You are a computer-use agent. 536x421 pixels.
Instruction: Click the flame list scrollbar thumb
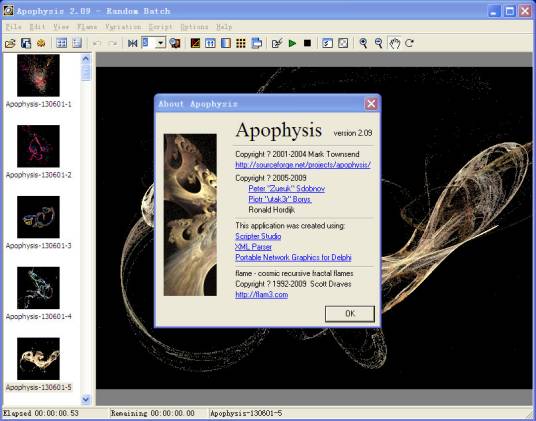(86, 72)
